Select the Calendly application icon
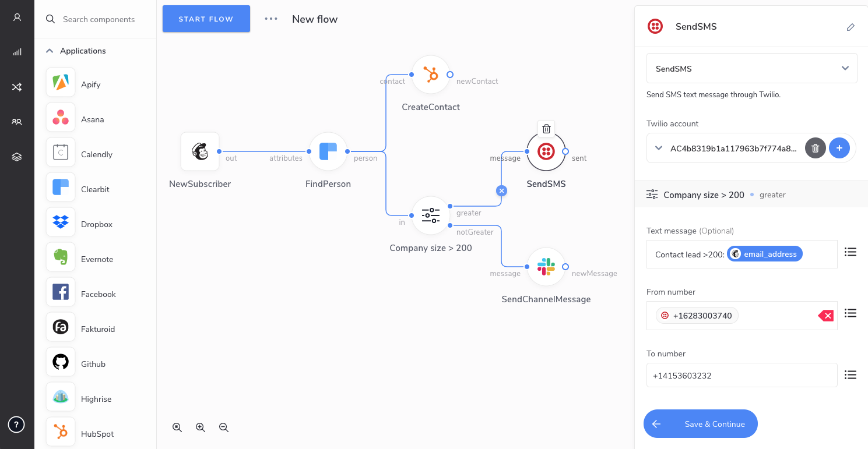 61,153
